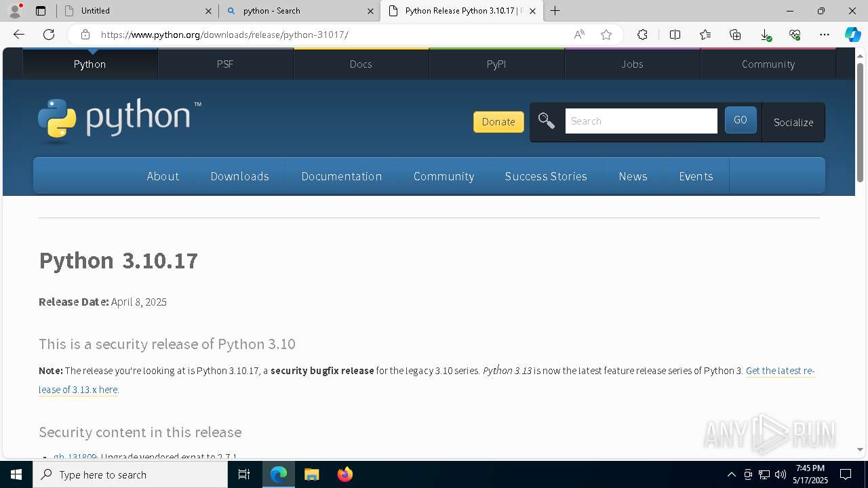Open the main nav Community menu
This screenshot has height=488, width=868.
443,176
